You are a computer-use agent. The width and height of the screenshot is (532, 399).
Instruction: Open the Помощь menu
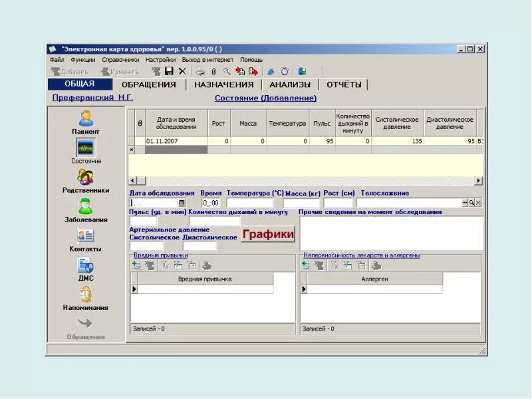[251, 60]
